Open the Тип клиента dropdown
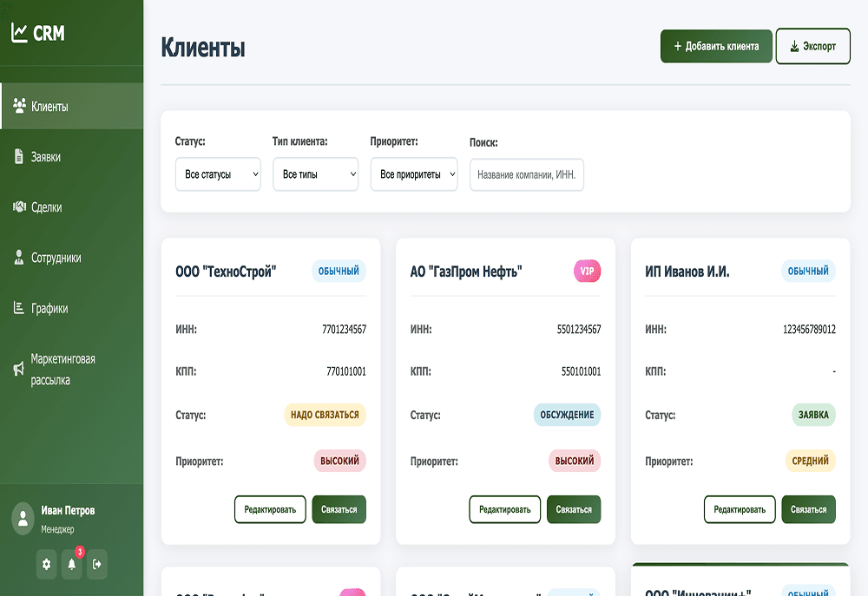 coord(315,174)
